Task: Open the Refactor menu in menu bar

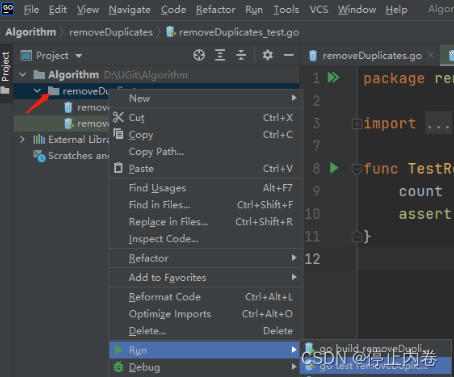Action: [216, 10]
